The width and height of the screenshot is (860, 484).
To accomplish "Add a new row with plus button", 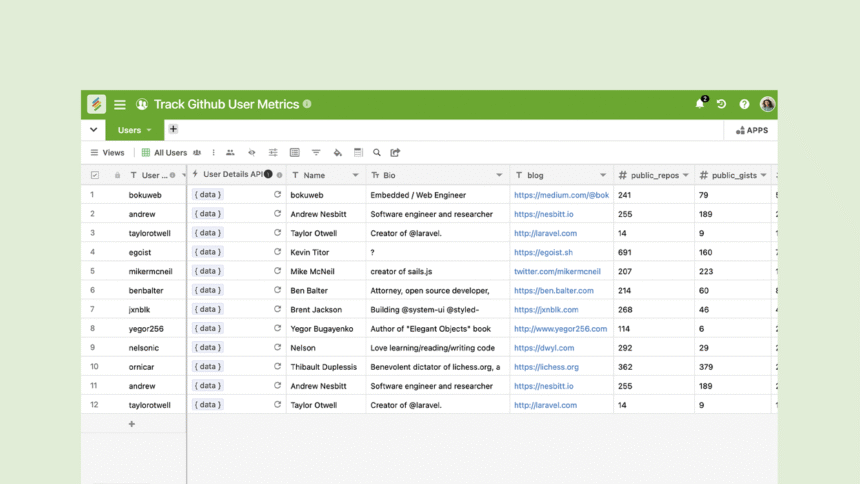I will tap(132, 424).
